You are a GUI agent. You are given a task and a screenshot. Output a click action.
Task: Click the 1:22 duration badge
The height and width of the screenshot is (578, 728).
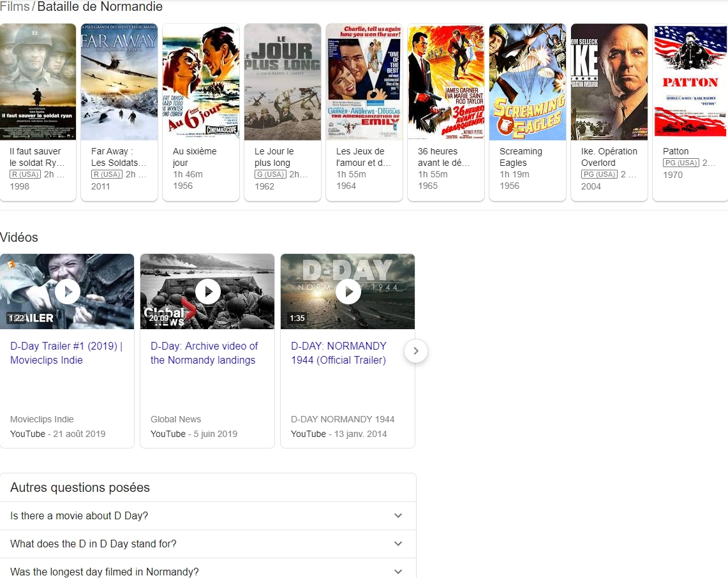(x=17, y=318)
